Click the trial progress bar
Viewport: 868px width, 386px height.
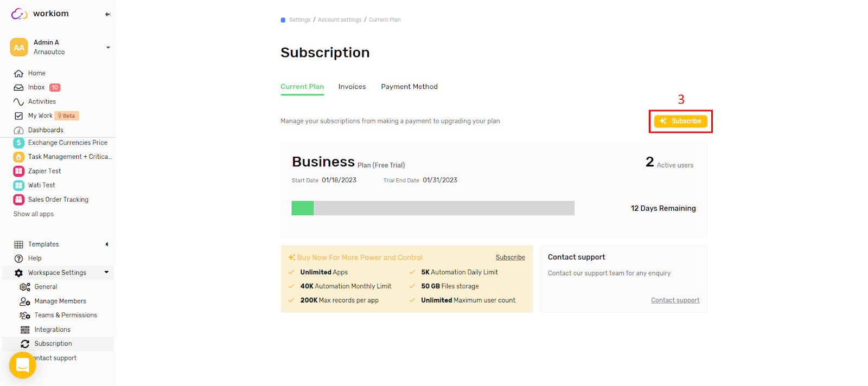point(433,208)
